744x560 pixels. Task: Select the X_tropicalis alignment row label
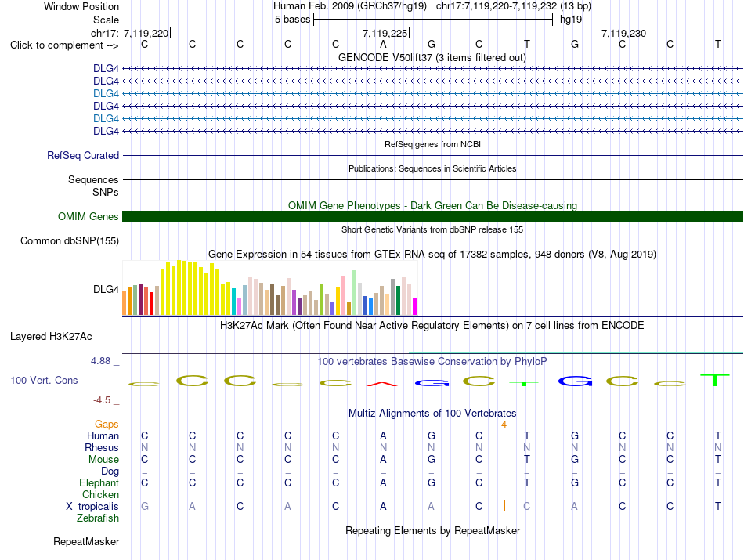[92, 507]
